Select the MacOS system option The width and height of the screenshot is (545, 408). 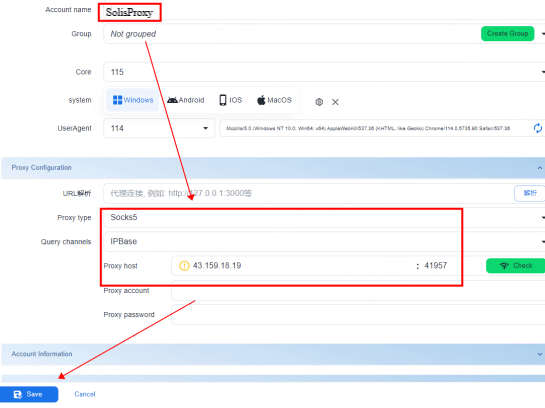(274, 100)
